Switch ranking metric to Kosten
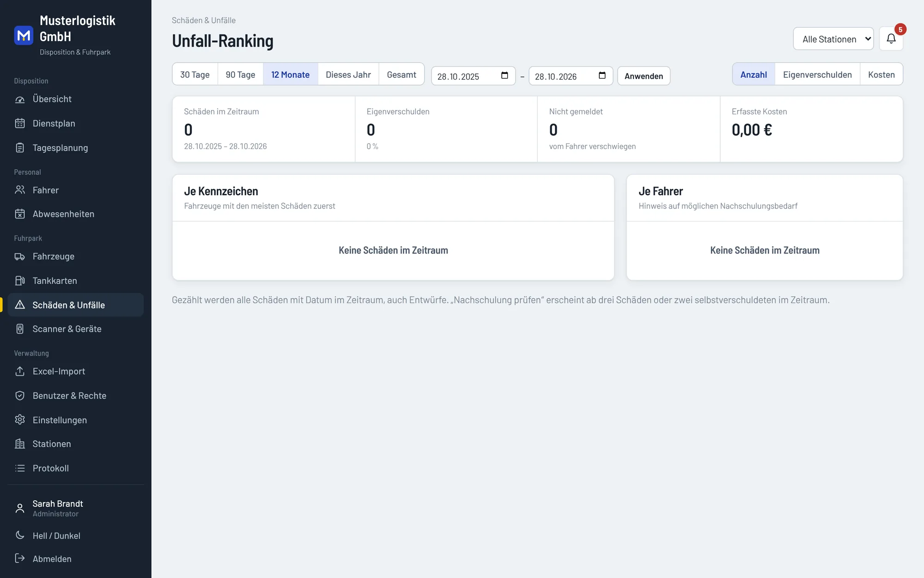924x578 pixels. coord(881,74)
